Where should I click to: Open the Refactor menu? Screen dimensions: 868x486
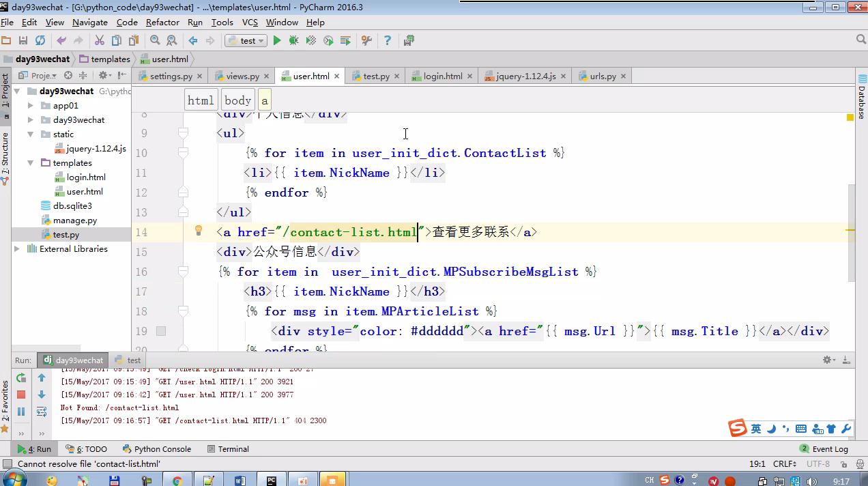pyautogui.click(x=162, y=23)
